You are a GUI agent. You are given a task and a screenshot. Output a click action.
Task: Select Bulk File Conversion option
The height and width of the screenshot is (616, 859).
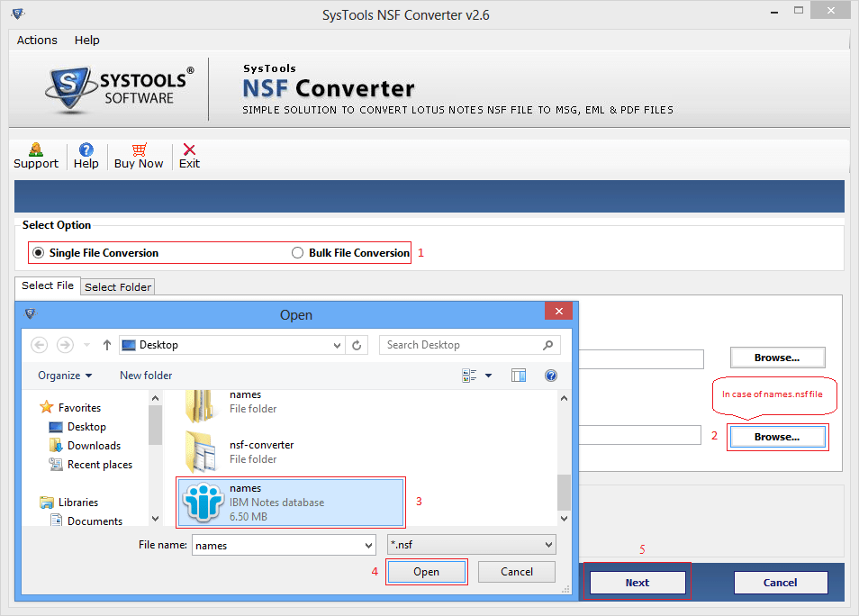[x=350, y=253]
